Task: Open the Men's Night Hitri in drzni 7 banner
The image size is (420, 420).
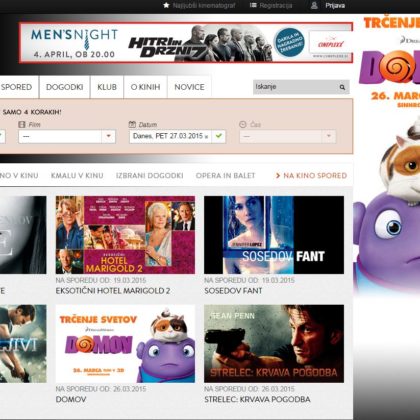Action: 186,43
